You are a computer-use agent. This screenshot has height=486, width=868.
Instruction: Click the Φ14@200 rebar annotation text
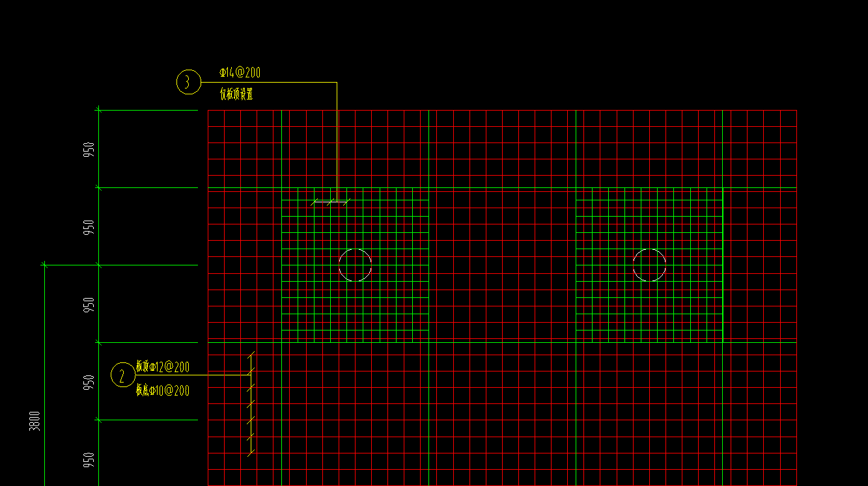[x=240, y=72]
